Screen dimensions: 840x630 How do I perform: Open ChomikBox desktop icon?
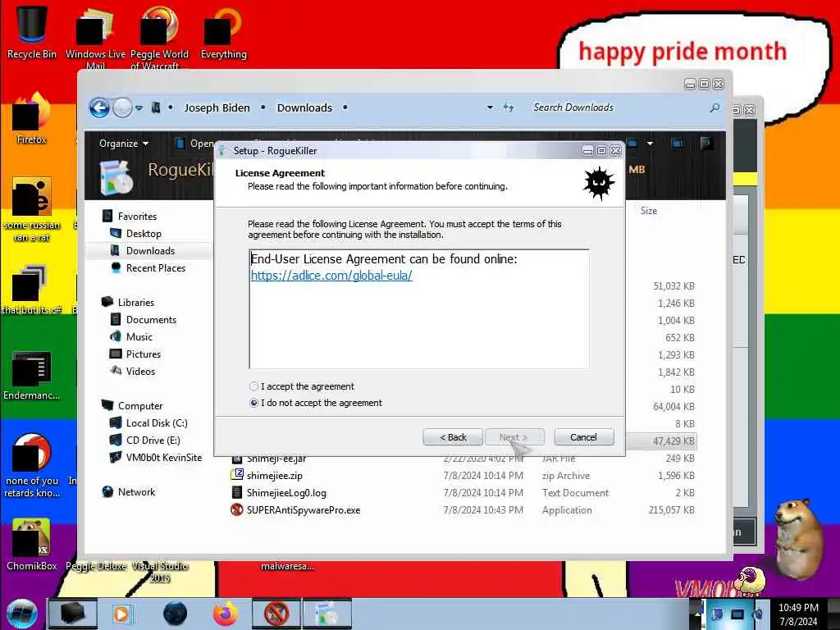click(32, 543)
